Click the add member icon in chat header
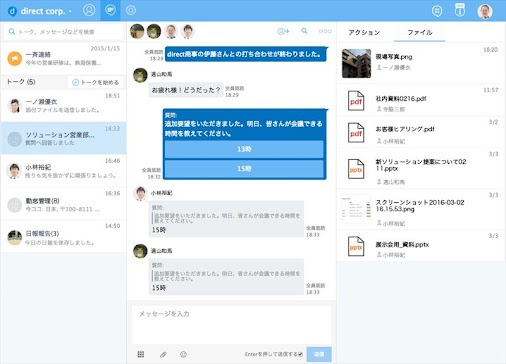The image size is (506, 364). (283, 31)
